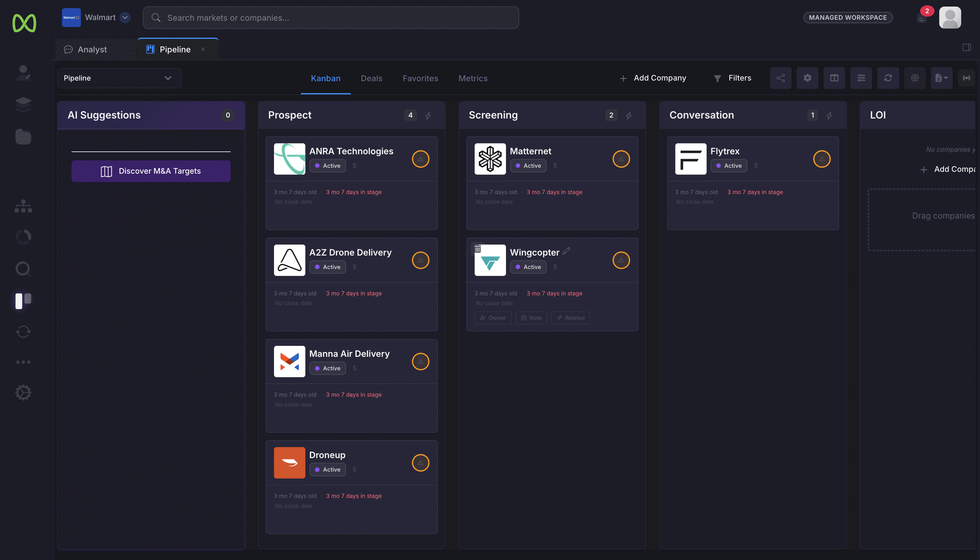Click the pencil edit icon next to Wingcopter
Screen dimensions: 980x560
pyautogui.click(x=566, y=251)
